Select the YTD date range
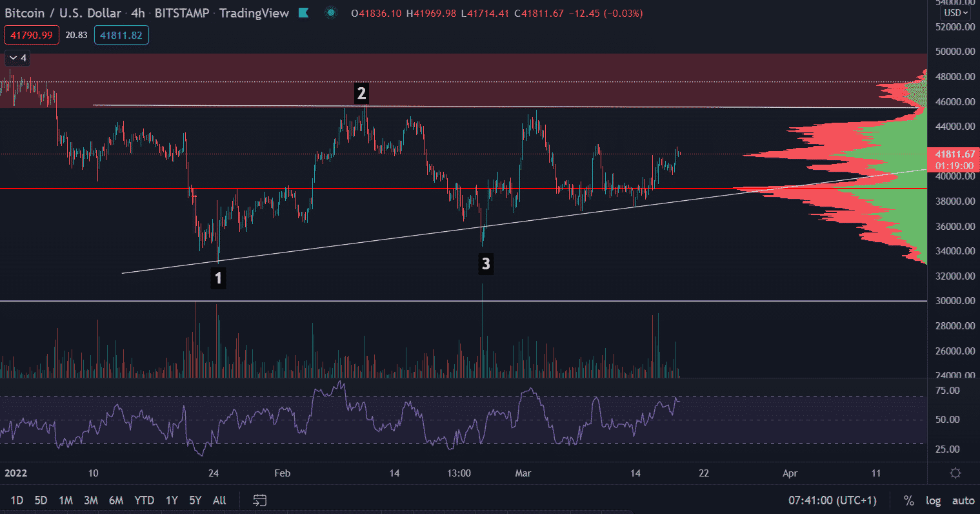Viewport: 980px width, 514px height. pos(144,500)
